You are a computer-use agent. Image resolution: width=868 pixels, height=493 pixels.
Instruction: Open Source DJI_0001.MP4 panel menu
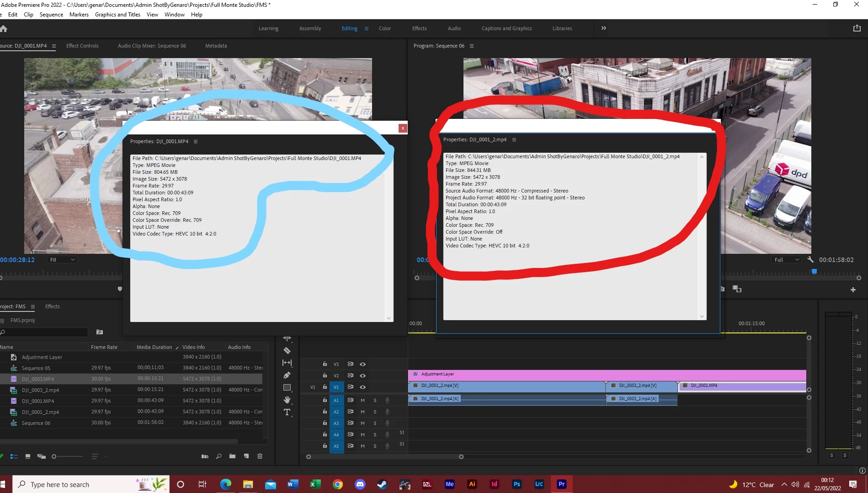(54, 46)
